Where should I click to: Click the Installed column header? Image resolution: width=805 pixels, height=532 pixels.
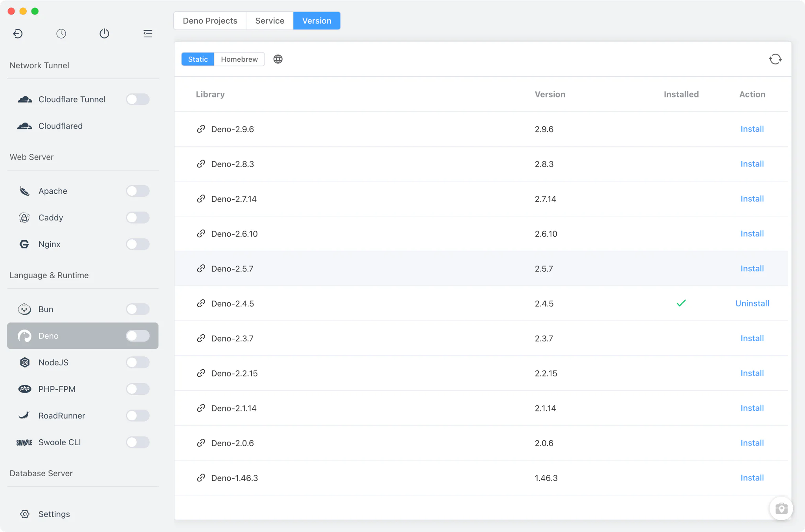(x=681, y=95)
